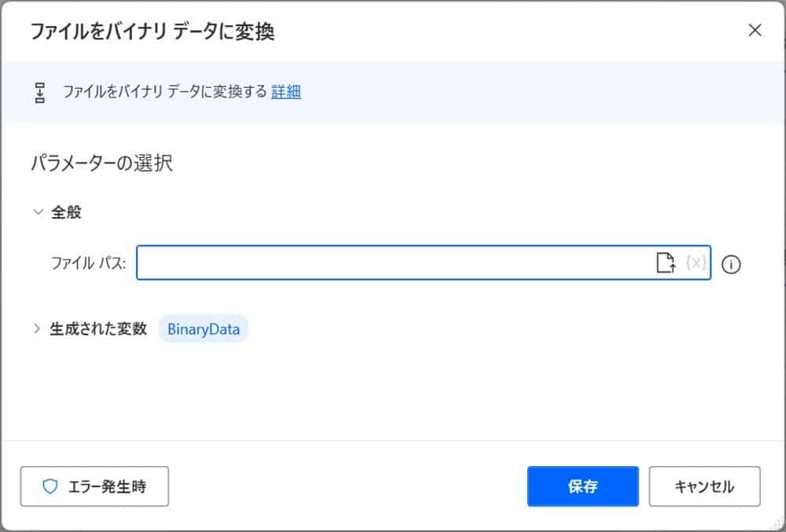
Task: Select the BinaryData generated variable to rename it
Action: 203,329
